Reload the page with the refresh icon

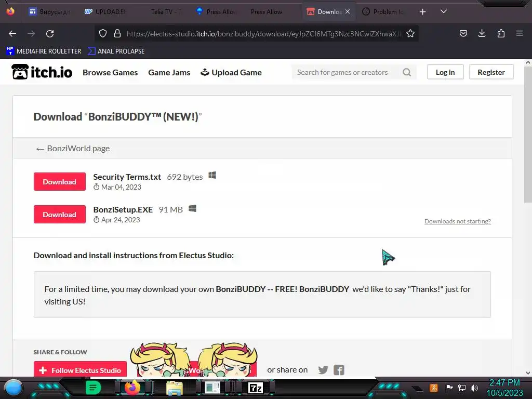(50, 34)
